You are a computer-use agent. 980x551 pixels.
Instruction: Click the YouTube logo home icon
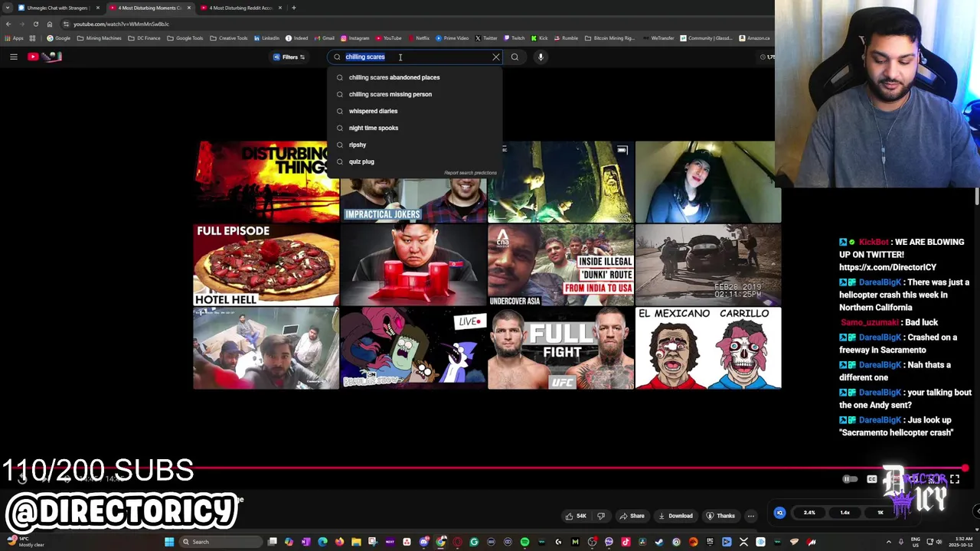(x=44, y=57)
